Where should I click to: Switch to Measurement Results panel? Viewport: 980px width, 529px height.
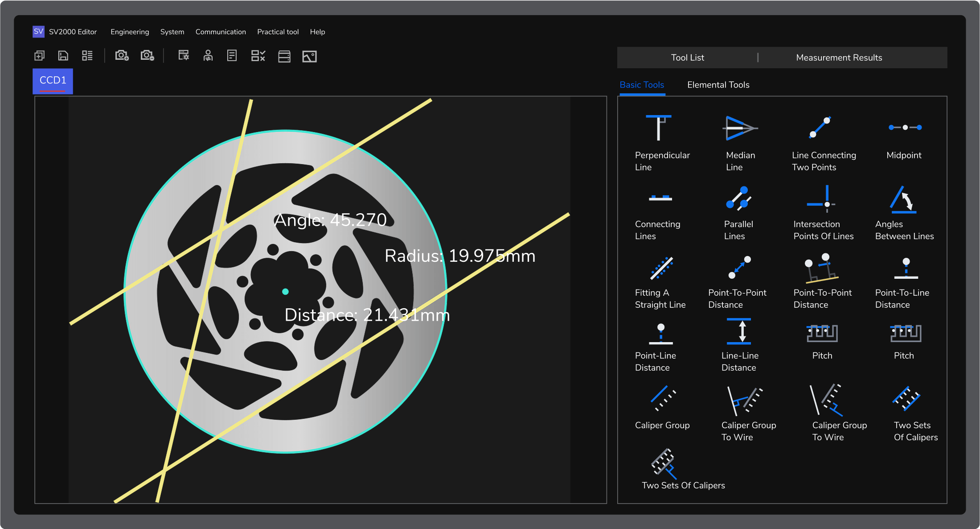click(x=839, y=58)
